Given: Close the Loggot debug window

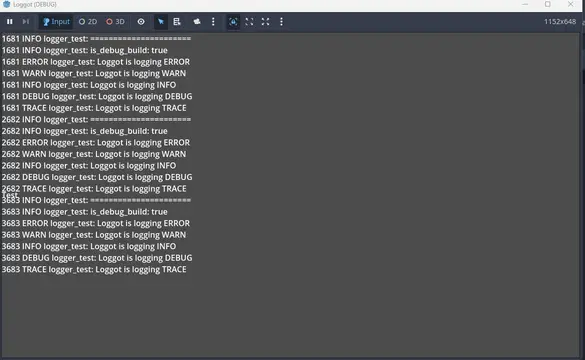Looking at the screenshot, I should [570, 4].
